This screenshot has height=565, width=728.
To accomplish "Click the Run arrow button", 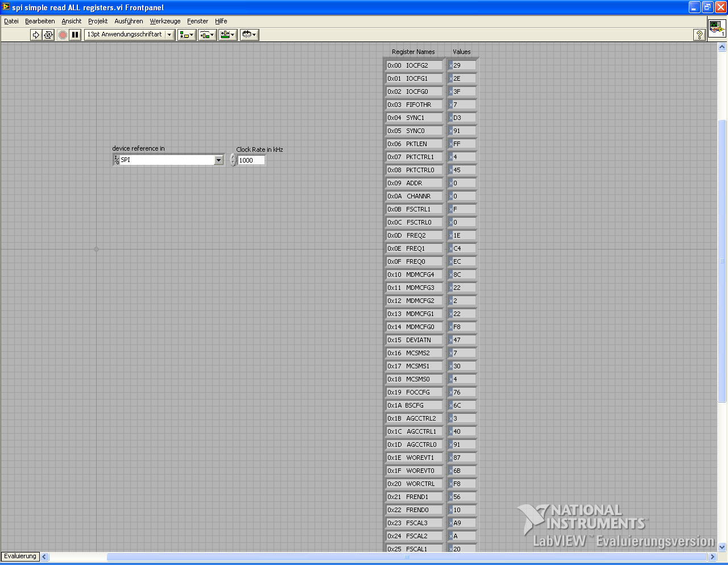I will [x=36, y=35].
